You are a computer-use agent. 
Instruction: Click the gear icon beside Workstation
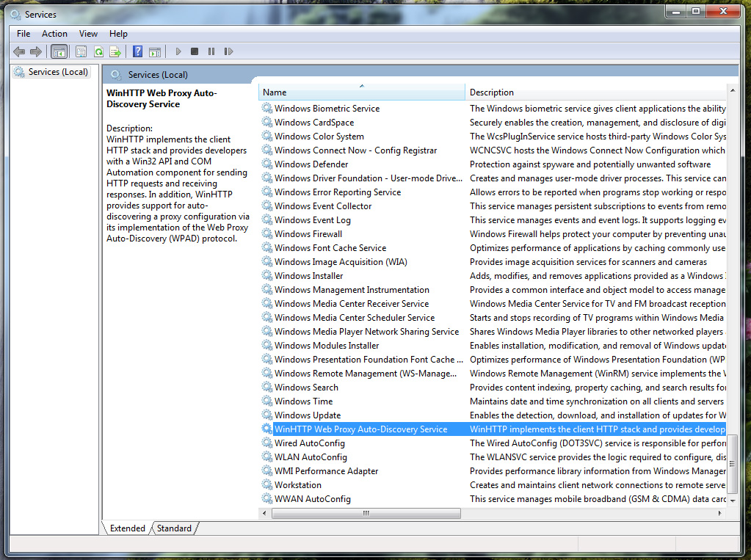tap(266, 485)
